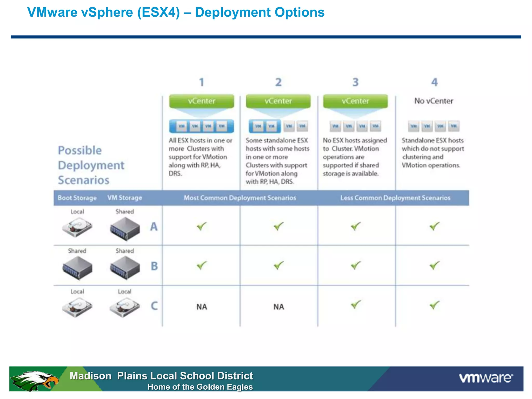Click the scenario number 2 heading
Image resolution: width=532 pixels, height=399 pixels.
click(278, 82)
